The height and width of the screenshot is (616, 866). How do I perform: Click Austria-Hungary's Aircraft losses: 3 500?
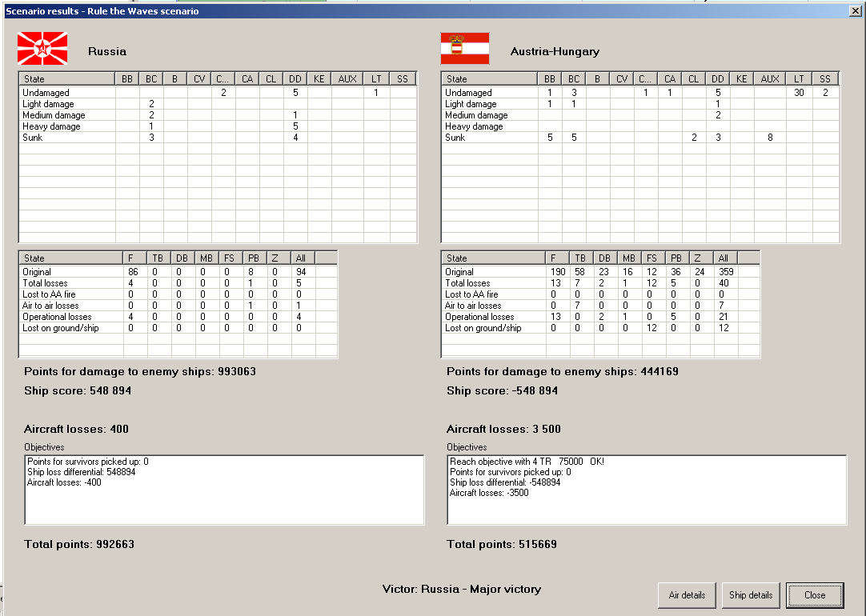click(503, 429)
